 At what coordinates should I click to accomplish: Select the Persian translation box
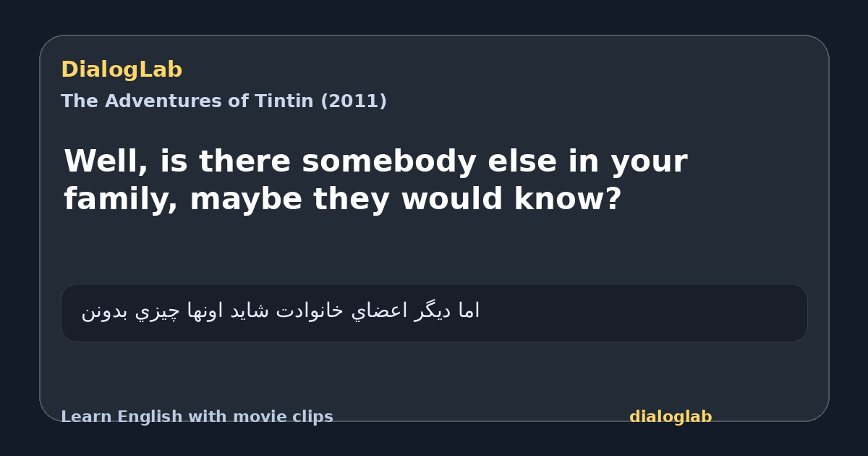pos(434,313)
